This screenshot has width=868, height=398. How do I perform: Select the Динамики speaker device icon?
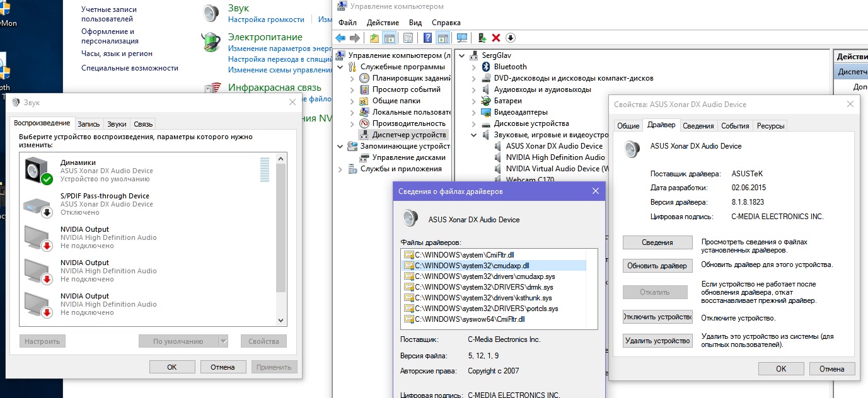(38, 171)
